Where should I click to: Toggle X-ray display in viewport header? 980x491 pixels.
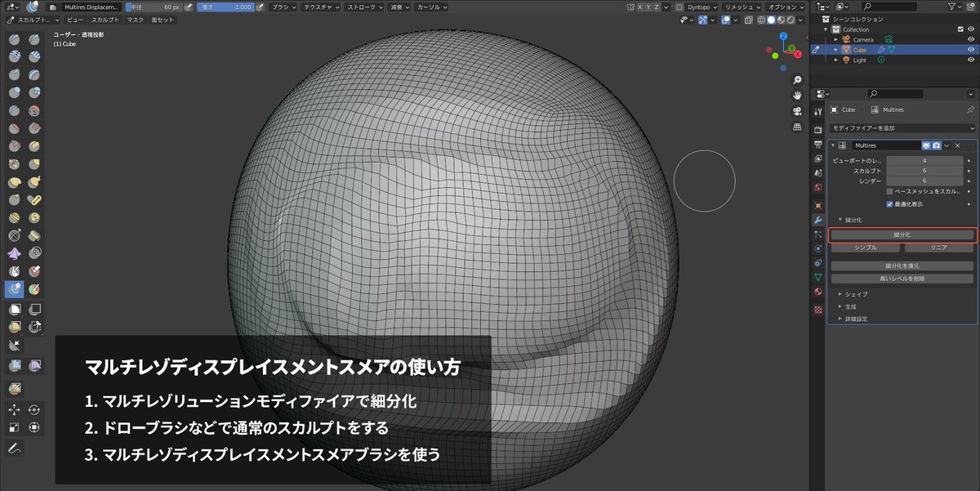(751, 19)
